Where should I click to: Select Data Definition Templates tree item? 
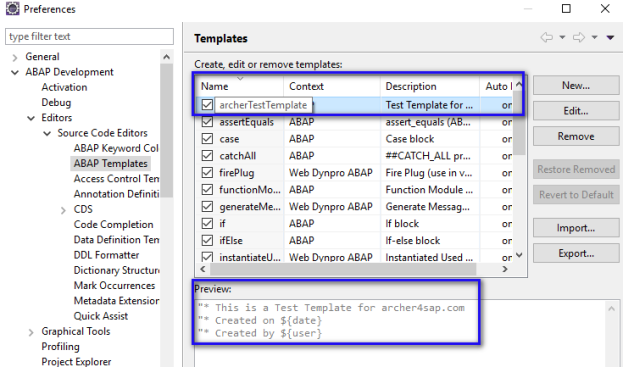tap(116, 240)
